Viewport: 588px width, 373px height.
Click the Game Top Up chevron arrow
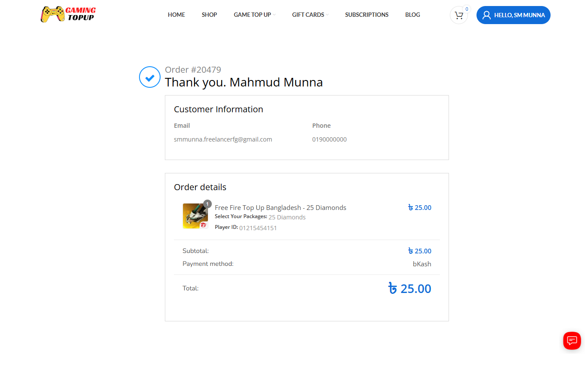click(x=274, y=15)
